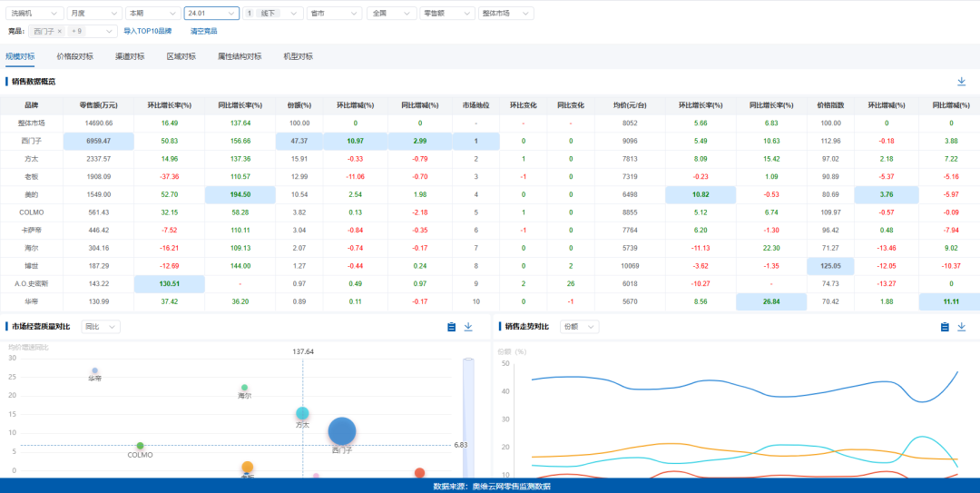Image resolution: width=980 pixels, height=493 pixels.
Task: Download the market quality comparison chart
Action: coord(469,327)
